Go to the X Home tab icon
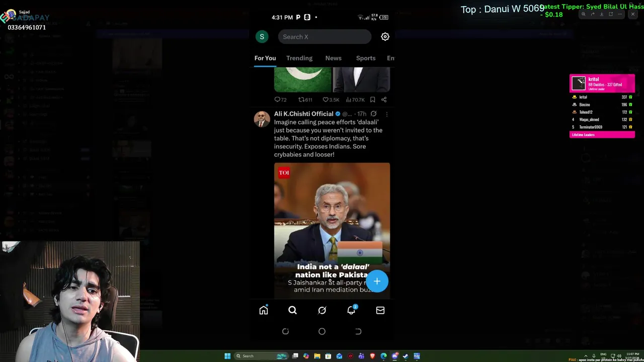This screenshot has height=362, width=644. pos(264,310)
